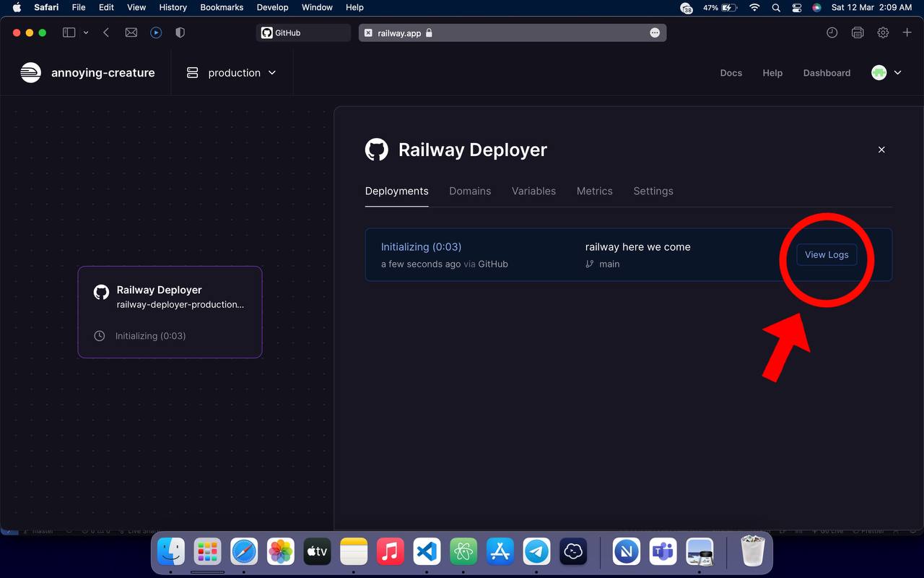Select the Railway Deployer service card on canvas
This screenshot has width=924, height=578.
[170, 312]
